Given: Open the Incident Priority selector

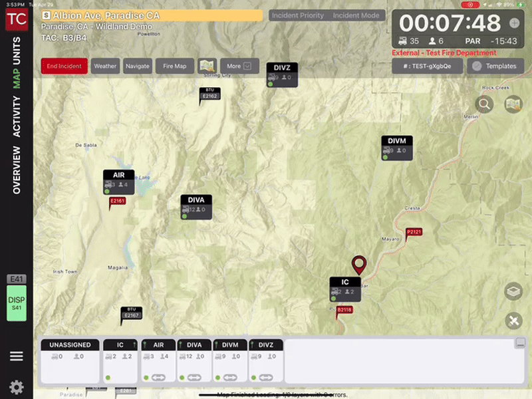Looking at the screenshot, I should [x=298, y=15].
